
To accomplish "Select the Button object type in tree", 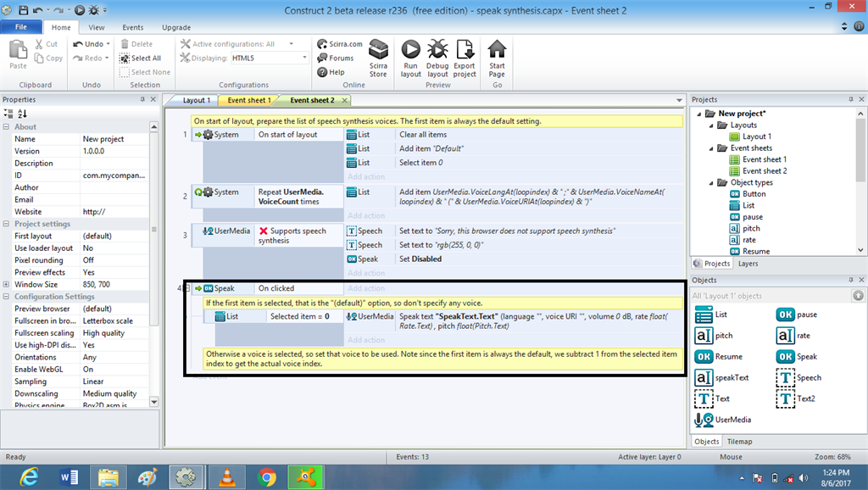I will tap(748, 194).
